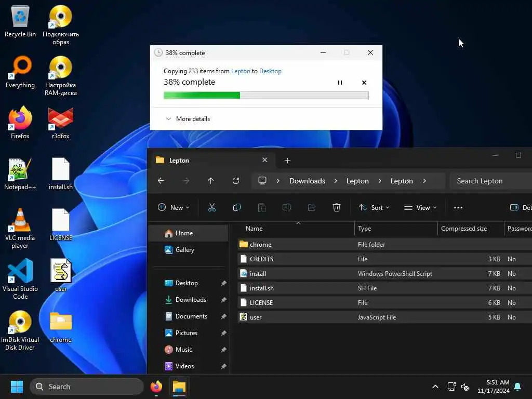Click the Copy toolbar icon
The height and width of the screenshot is (399, 532).
[237, 207]
